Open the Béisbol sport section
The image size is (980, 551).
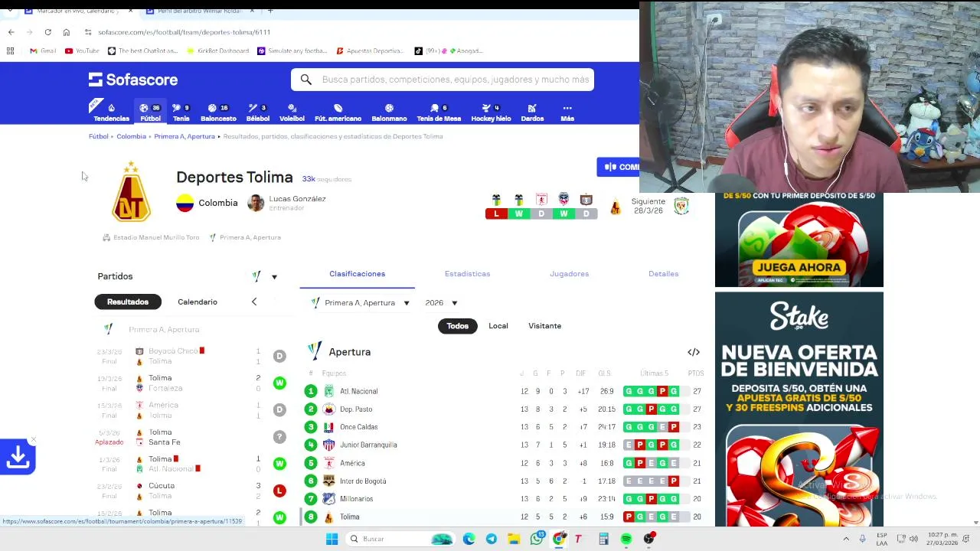257,112
